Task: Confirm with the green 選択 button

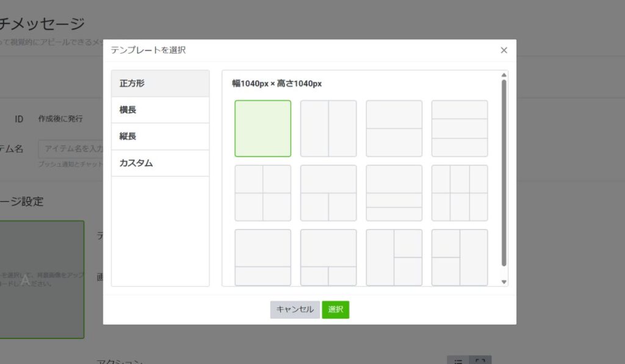Action: pyautogui.click(x=336, y=310)
